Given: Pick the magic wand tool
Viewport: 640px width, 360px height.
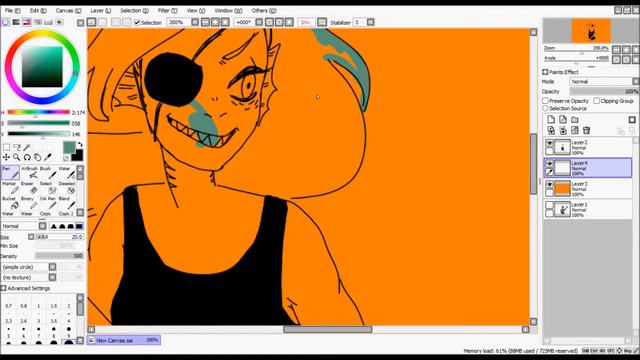Looking at the screenshot, I should pyautogui.click(x=27, y=147).
